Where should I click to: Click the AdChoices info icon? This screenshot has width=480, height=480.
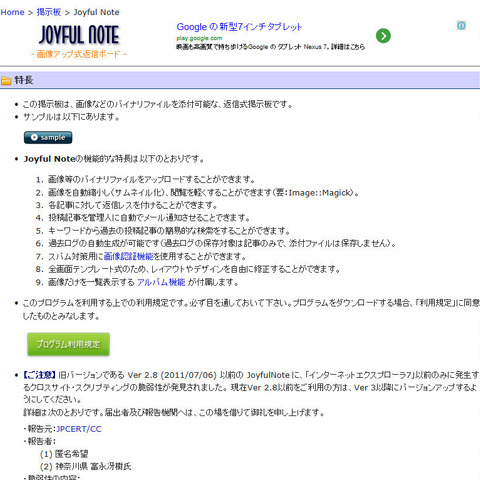pyautogui.click(x=461, y=25)
